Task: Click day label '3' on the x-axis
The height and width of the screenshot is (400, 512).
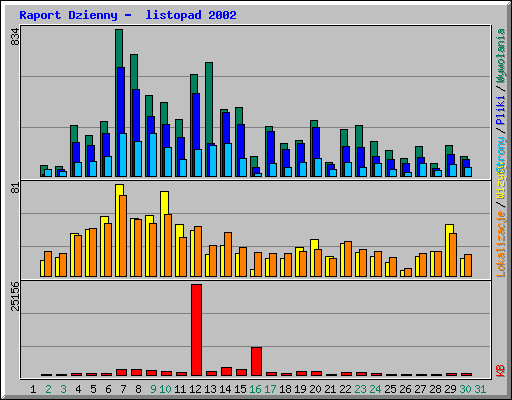Action: [63, 389]
